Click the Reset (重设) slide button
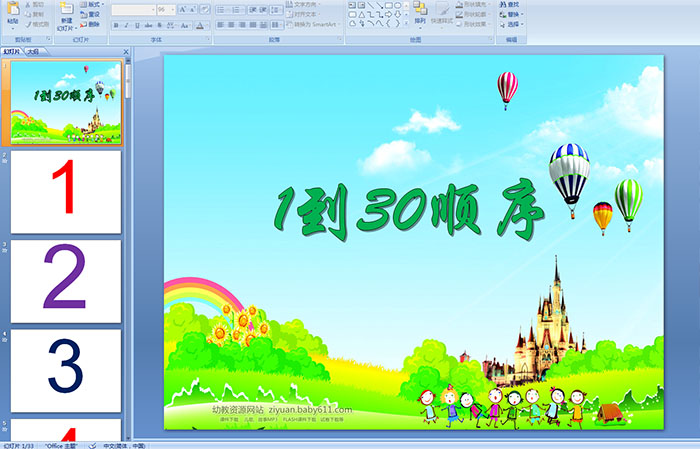This screenshot has width=700, height=449. pos(90,14)
